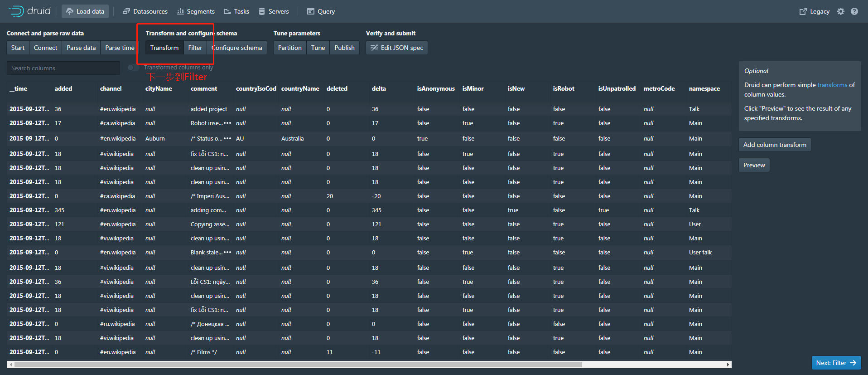The height and width of the screenshot is (375, 868).
Task: Follow the 'transforms' documentation link
Action: [832, 85]
